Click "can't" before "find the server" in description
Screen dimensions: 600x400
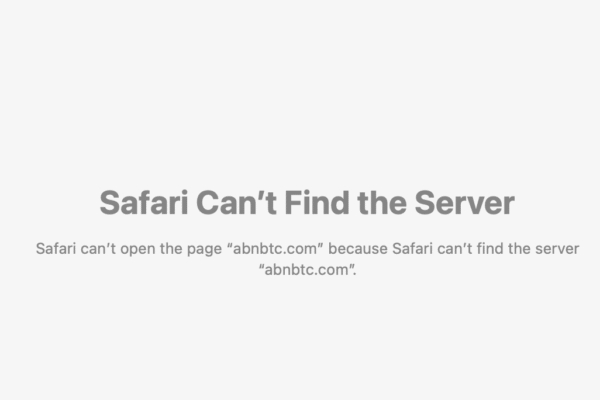(455, 249)
